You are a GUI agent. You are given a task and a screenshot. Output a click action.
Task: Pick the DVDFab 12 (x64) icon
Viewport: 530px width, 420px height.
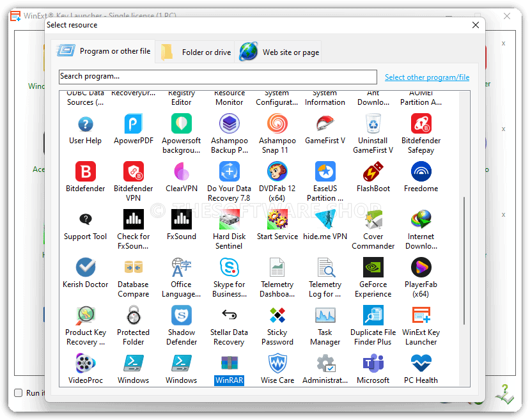click(277, 172)
